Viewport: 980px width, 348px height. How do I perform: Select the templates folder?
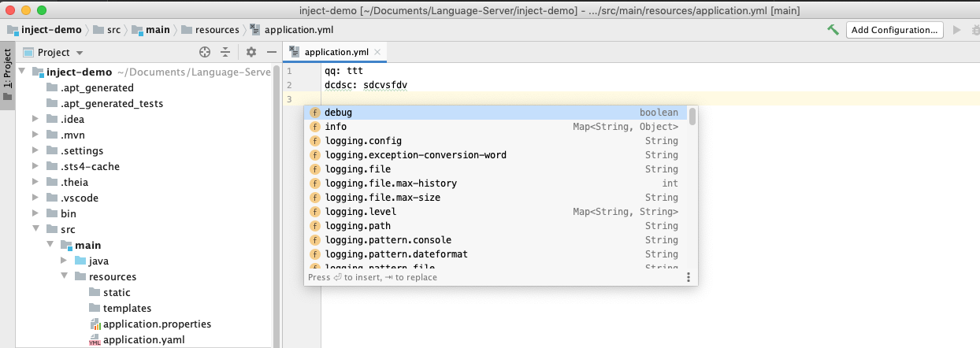click(x=127, y=308)
